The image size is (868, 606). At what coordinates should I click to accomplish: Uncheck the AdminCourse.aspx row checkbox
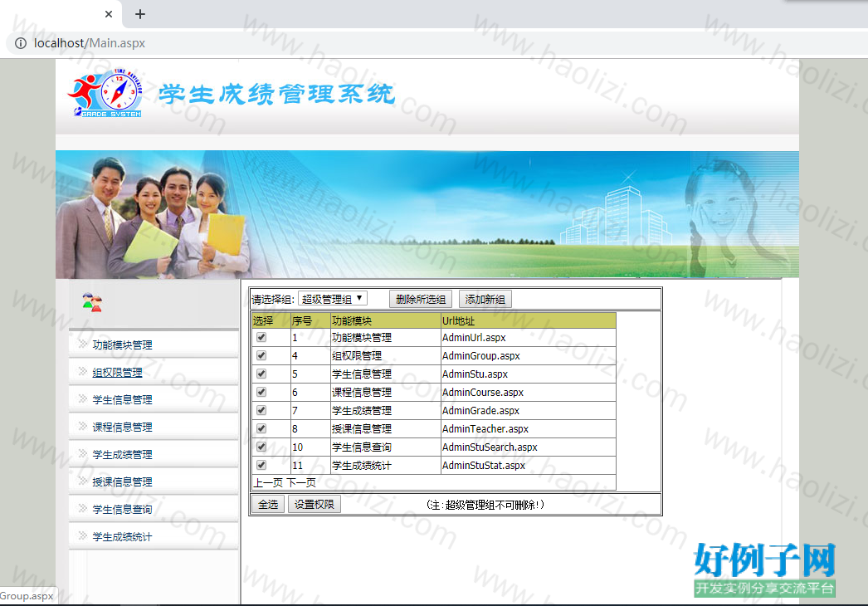coord(261,392)
